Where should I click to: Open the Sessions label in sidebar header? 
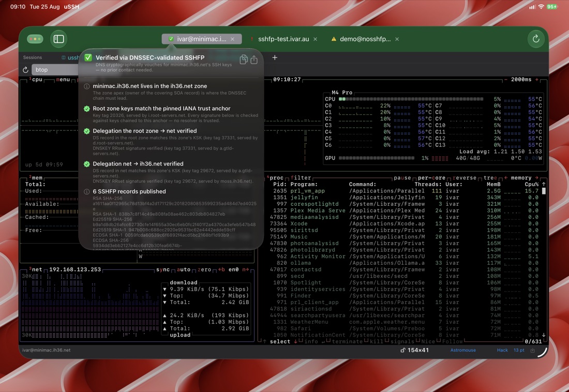[x=32, y=57]
